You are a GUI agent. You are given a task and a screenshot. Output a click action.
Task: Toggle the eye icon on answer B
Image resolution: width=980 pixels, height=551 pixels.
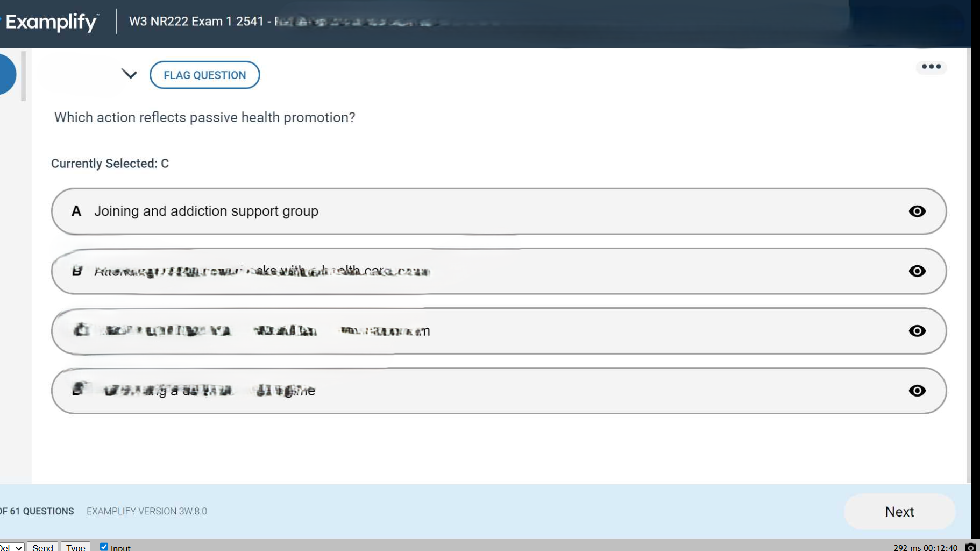click(x=917, y=271)
